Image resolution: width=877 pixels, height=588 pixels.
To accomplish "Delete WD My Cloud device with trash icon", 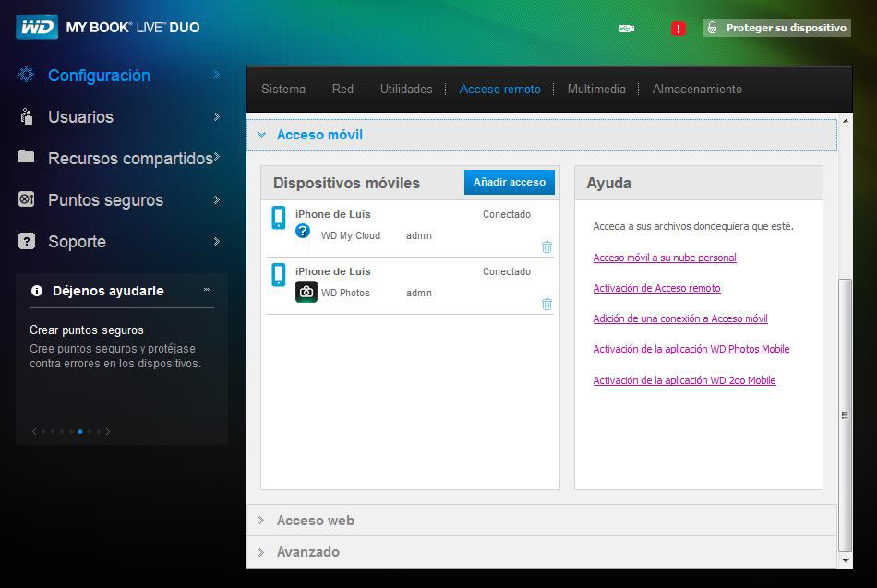I will [x=547, y=246].
